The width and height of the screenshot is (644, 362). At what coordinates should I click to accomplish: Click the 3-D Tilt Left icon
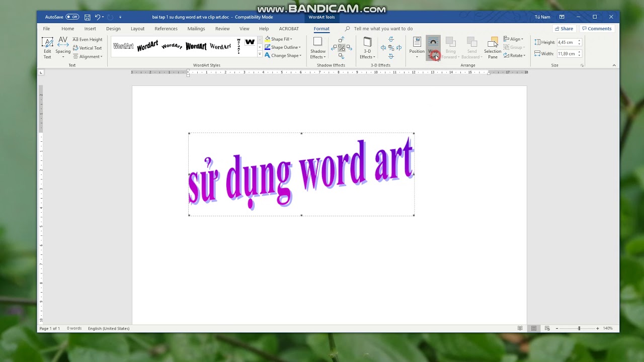(x=383, y=48)
